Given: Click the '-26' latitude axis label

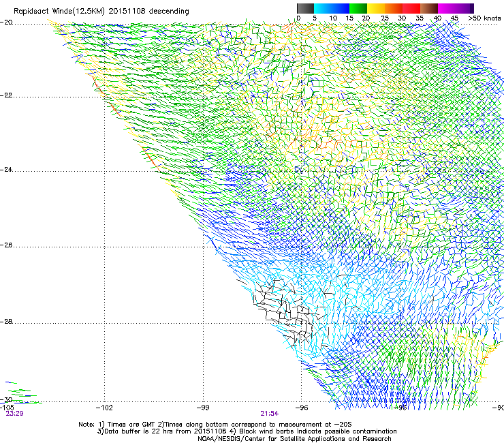Looking at the screenshot, I should (6, 245).
